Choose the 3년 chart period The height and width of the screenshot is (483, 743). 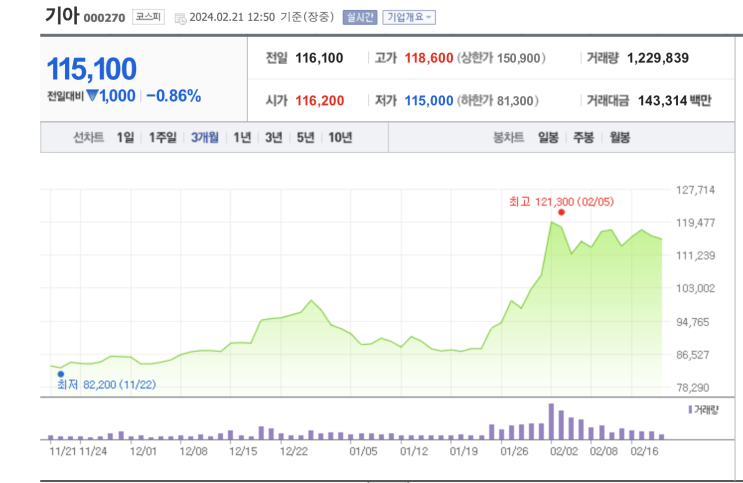point(274,137)
